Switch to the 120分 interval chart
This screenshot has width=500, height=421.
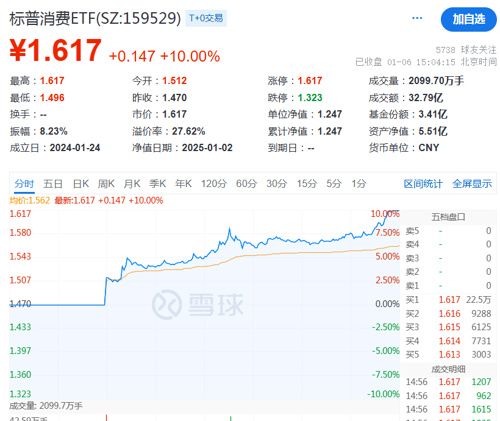tap(214, 184)
